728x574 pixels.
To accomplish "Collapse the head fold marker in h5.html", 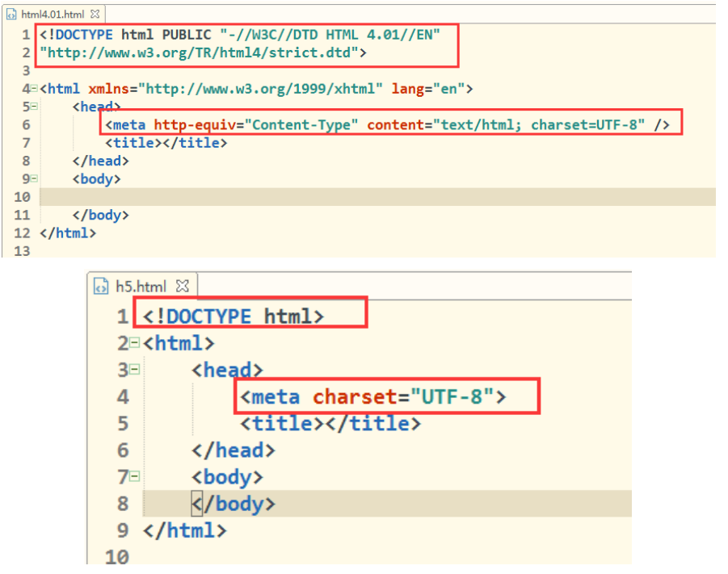I will tap(135, 370).
